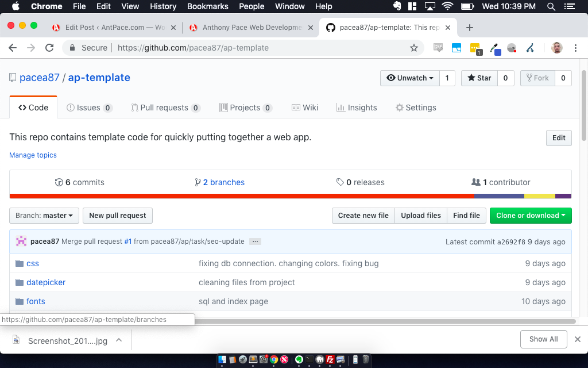Click the red language bar segment
The height and width of the screenshot is (368, 588).
tap(242, 196)
